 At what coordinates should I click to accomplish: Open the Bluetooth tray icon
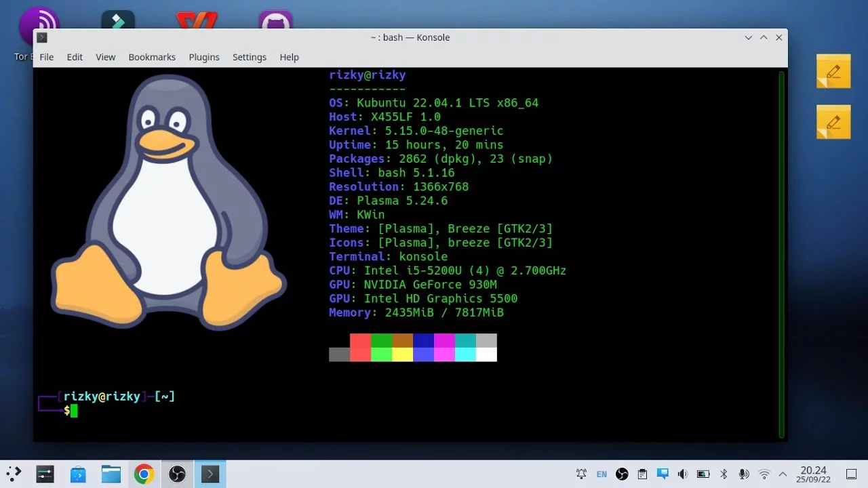(724, 474)
